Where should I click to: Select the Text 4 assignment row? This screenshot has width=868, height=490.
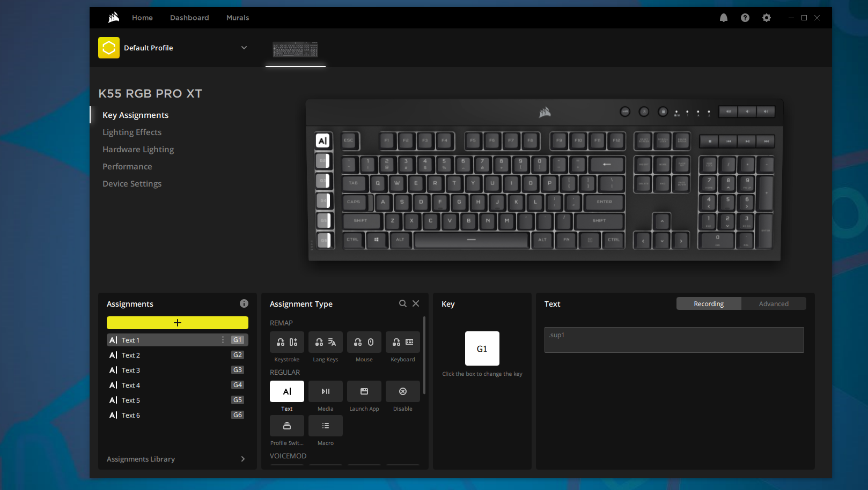point(178,385)
